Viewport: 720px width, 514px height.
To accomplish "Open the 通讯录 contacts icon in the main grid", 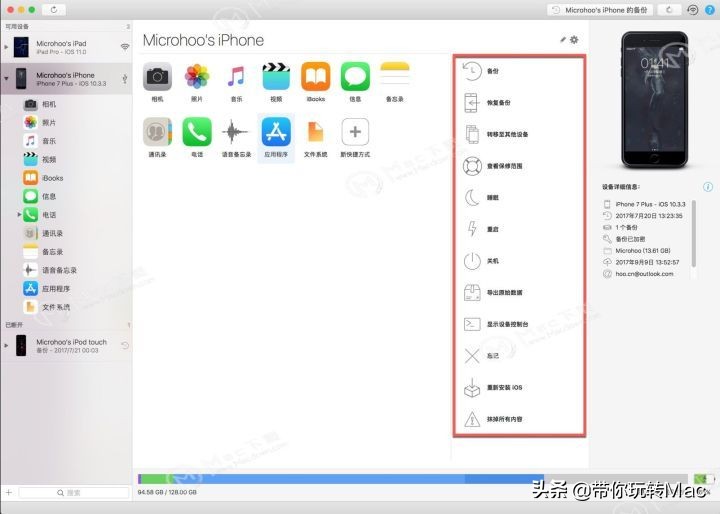I will click(x=157, y=132).
